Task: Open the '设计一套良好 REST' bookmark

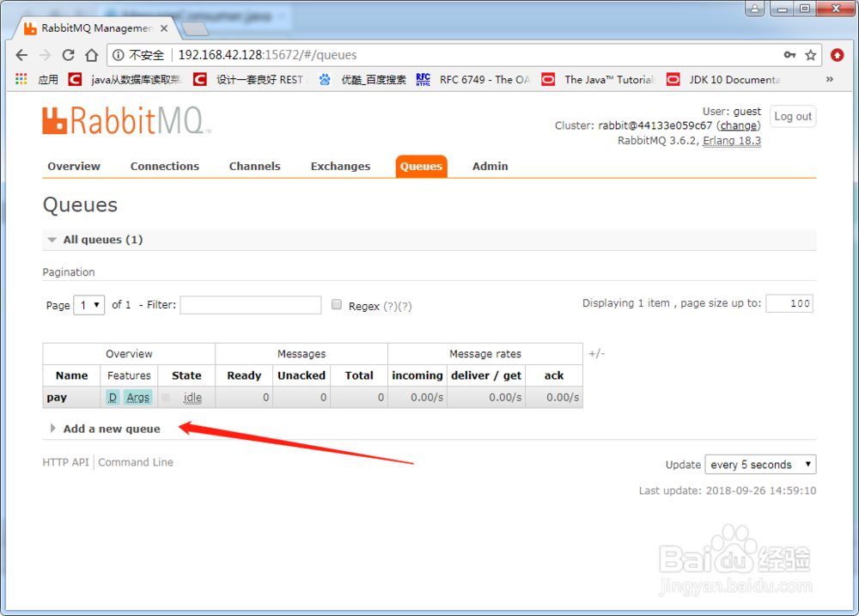Action: pos(250,79)
